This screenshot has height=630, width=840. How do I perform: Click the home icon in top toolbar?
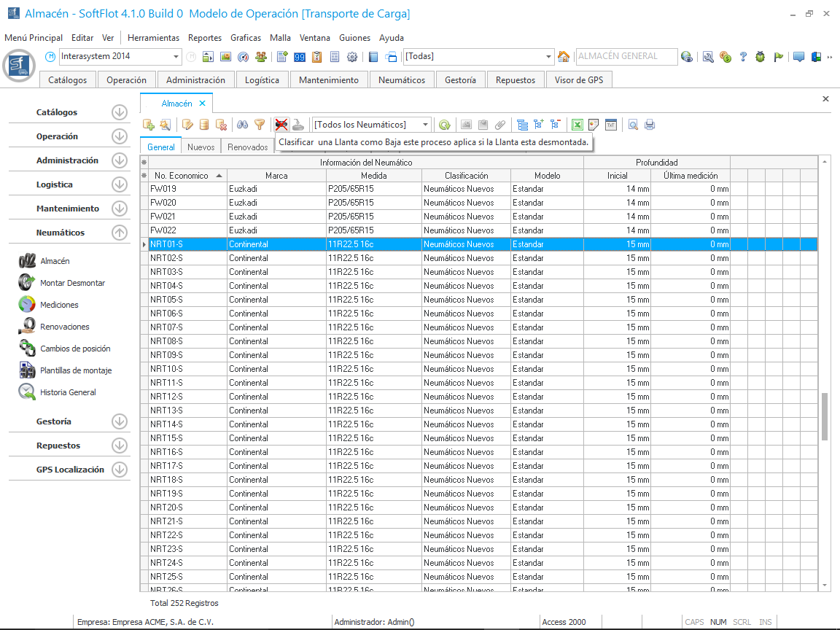[564, 57]
